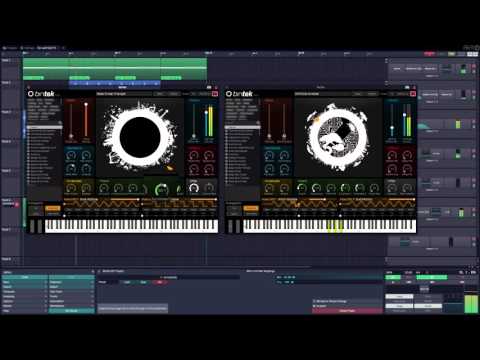Click the Track 3 green level meter in the mixer column
Image resolution: width=480 pixels, height=360 pixels.
pos(458,124)
